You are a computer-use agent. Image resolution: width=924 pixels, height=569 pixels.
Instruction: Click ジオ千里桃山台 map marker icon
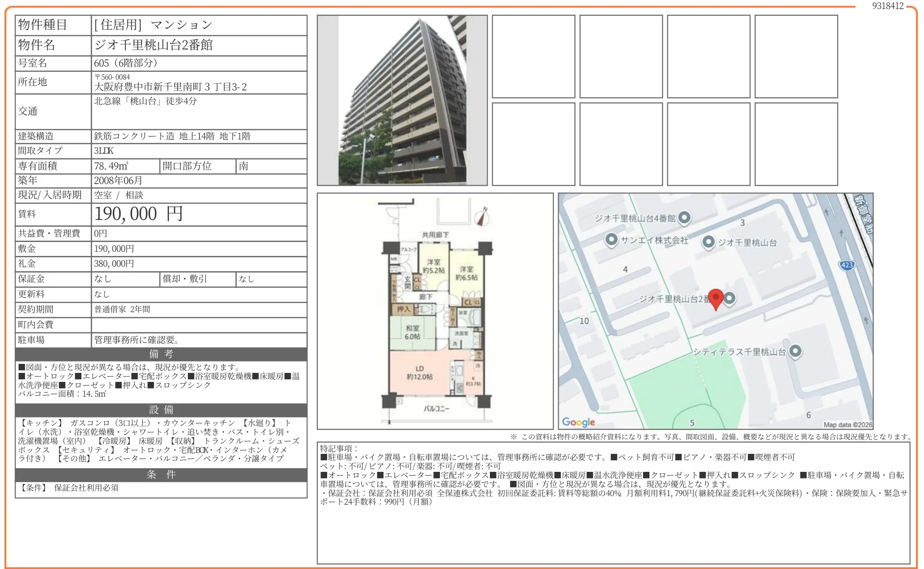point(708,242)
